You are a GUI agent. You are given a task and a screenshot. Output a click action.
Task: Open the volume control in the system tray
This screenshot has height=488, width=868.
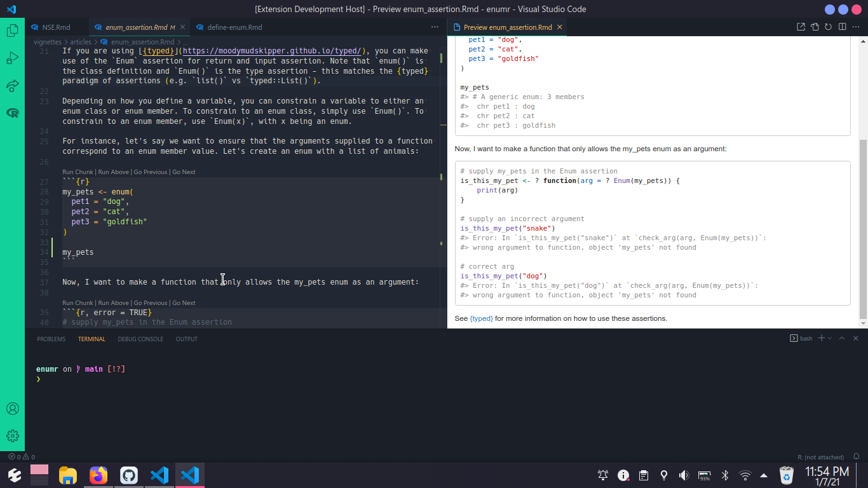coord(684,475)
